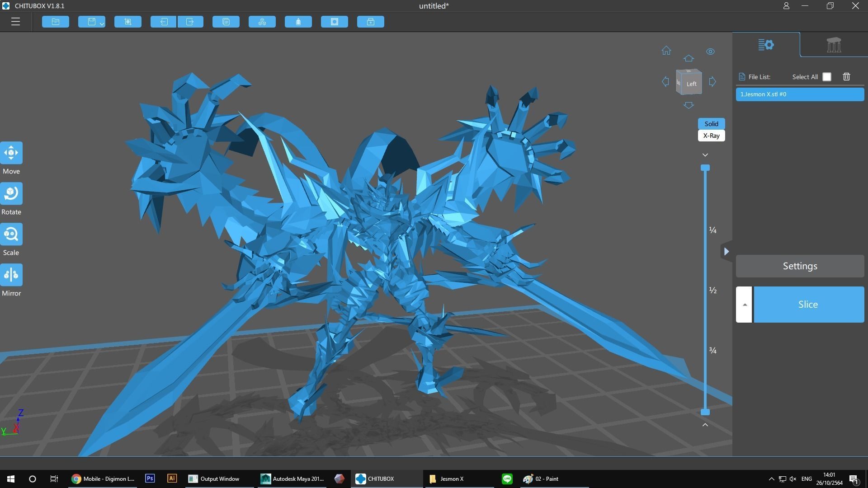Click the Slice button
The image size is (868, 488).
[808, 305]
